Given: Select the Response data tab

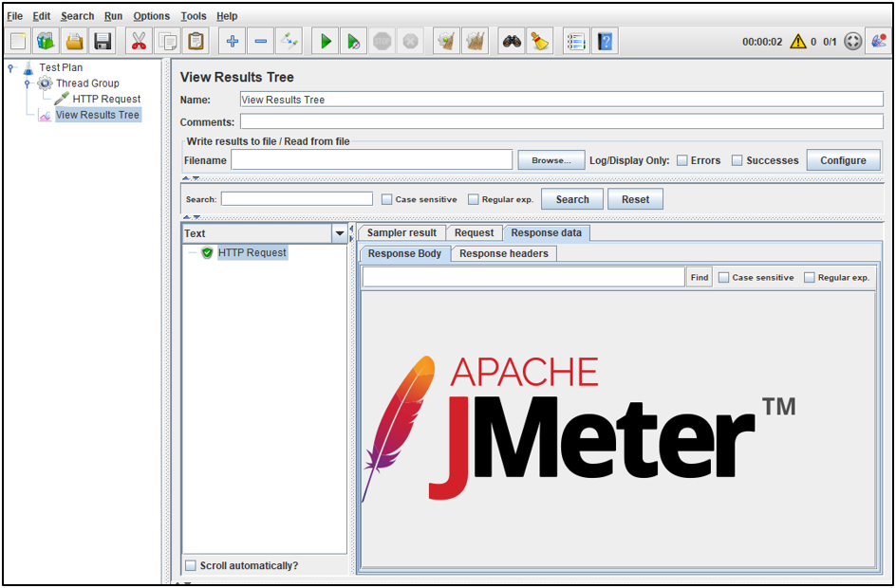Looking at the screenshot, I should pyautogui.click(x=547, y=233).
